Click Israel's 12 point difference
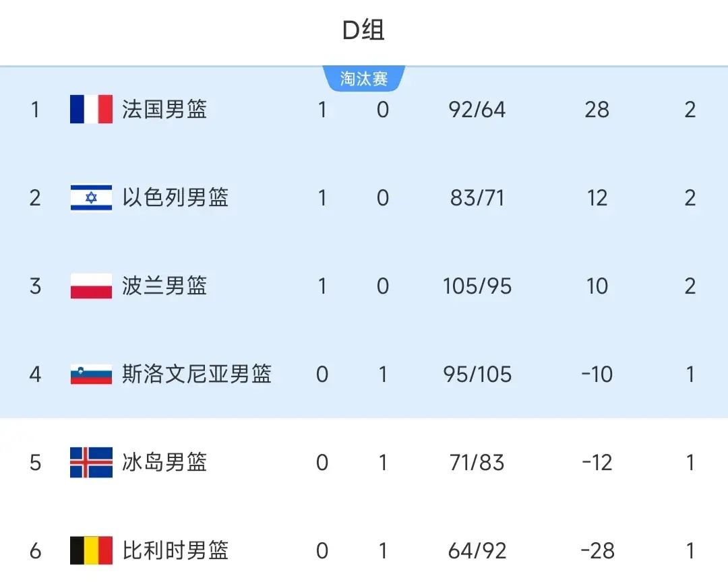Screen dimensions: 728x586 click(x=597, y=198)
